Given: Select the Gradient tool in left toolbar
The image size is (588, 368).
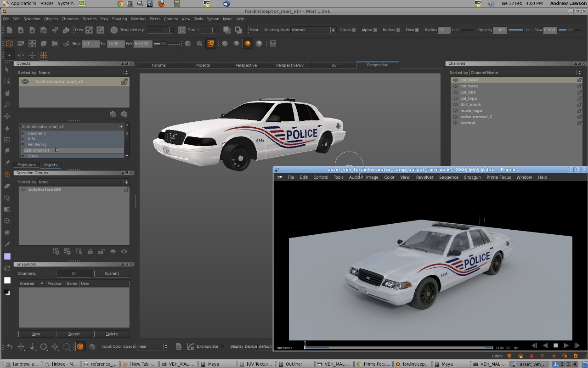Looking at the screenshot, I should [x=7, y=209].
